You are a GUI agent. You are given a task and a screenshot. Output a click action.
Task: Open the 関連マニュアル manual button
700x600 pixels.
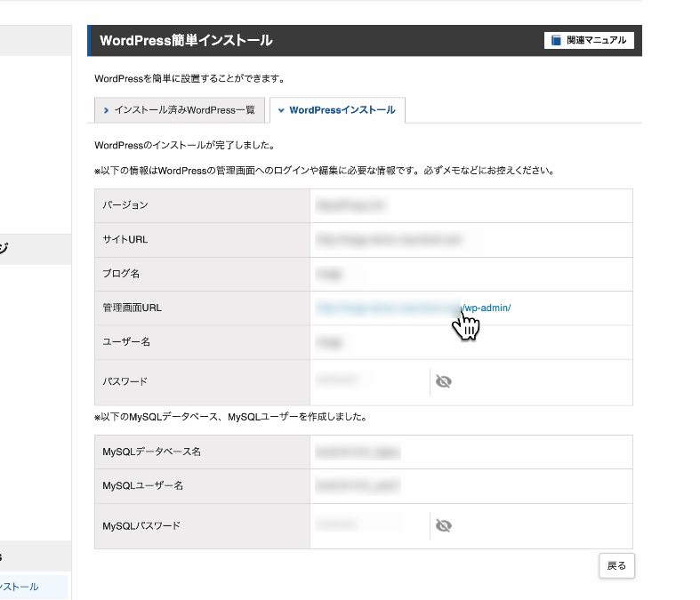click(x=589, y=40)
